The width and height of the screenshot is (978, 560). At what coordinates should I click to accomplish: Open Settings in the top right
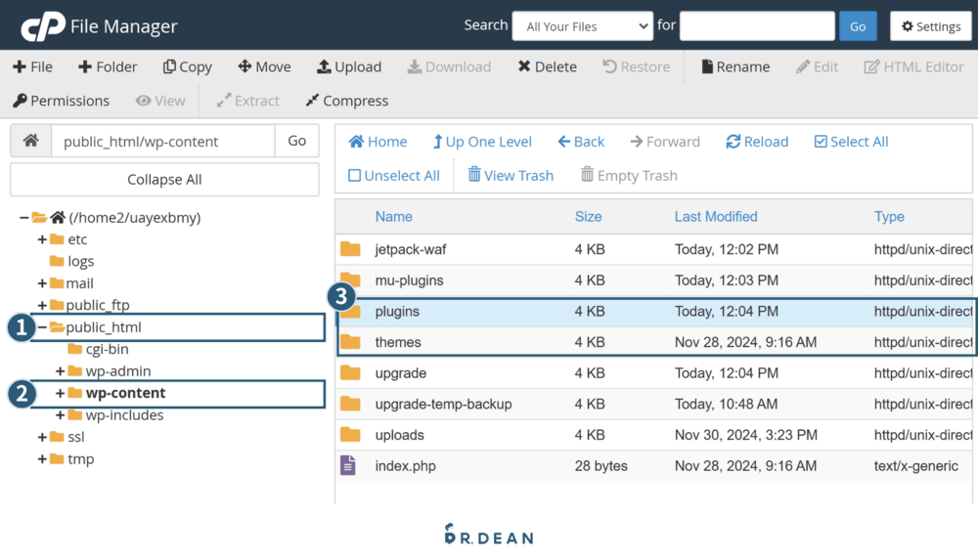point(930,26)
